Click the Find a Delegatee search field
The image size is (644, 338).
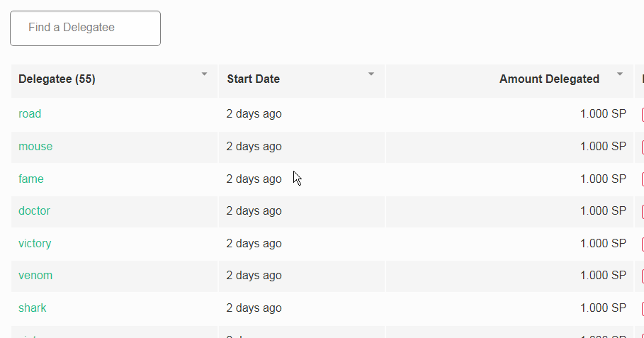pyautogui.click(x=85, y=28)
